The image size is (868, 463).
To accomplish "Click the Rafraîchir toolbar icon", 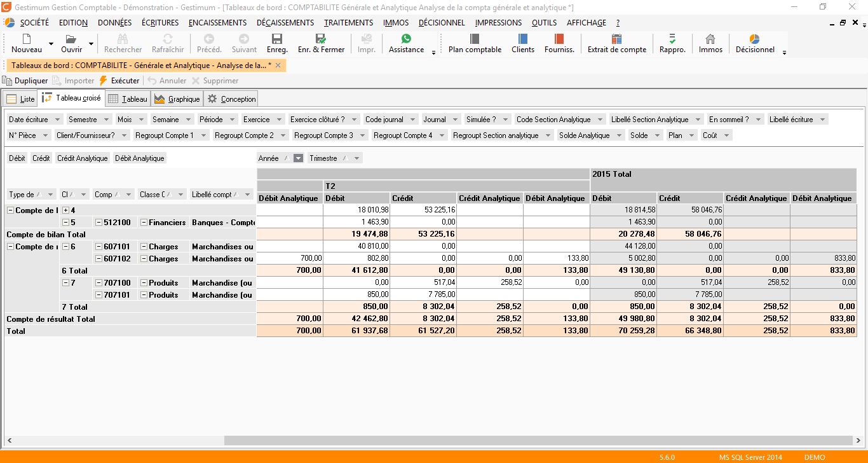I will (168, 39).
